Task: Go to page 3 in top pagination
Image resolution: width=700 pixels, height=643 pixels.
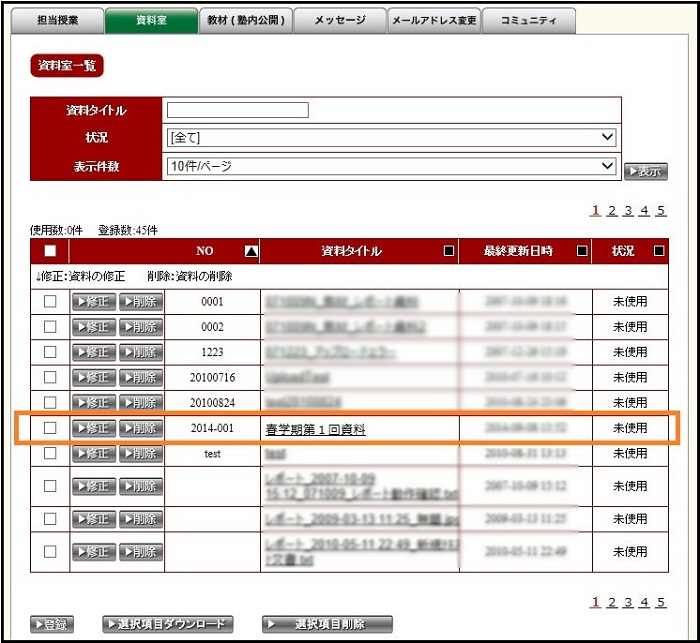Action: tap(628, 210)
